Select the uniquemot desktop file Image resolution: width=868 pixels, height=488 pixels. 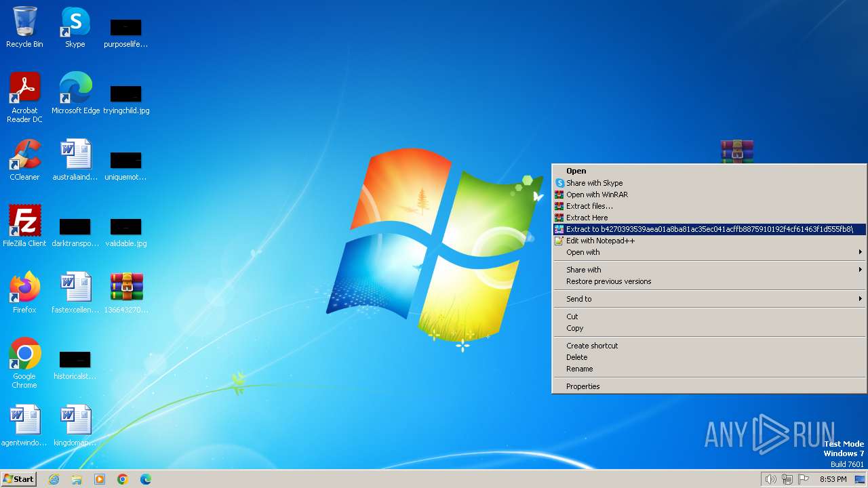[x=126, y=165]
